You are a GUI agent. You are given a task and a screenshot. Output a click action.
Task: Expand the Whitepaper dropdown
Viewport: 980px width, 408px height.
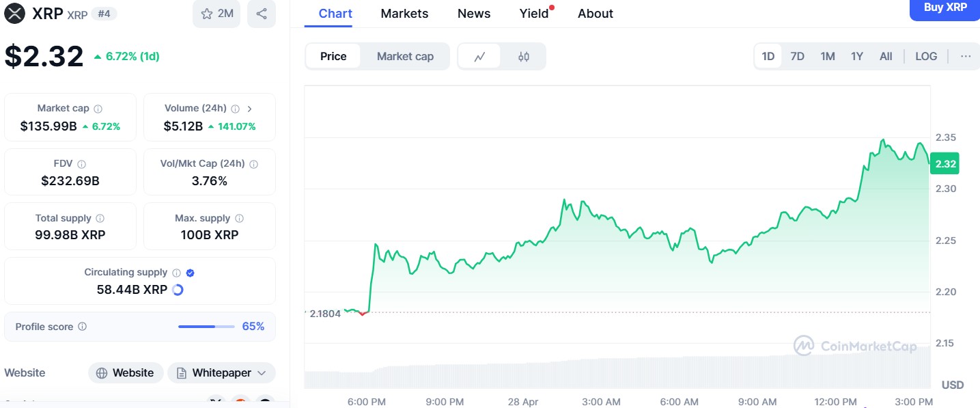[221, 373]
